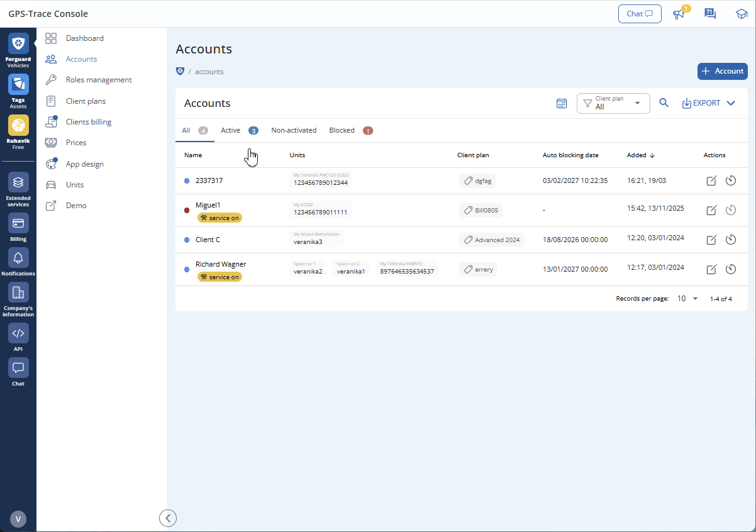Viewport: 756px width, 532px height.
Task: Click unit chip 123456789011111
Action: click(x=321, y=209)
